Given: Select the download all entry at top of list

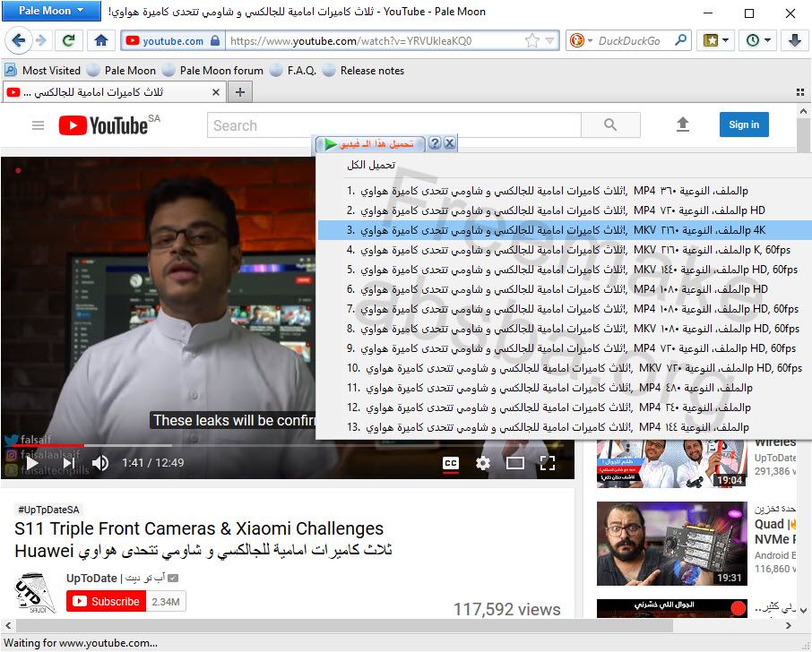Looking at the screenshot, I should (x=371, y=165).
